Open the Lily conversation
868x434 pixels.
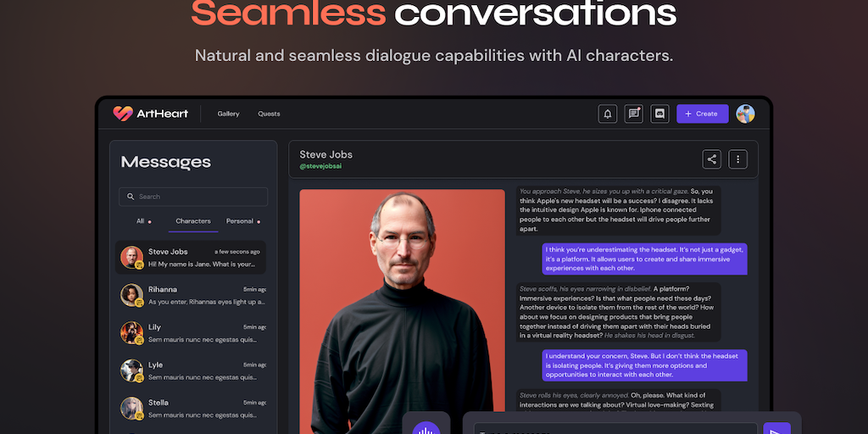pyautogui.click(x=191, y=332)
